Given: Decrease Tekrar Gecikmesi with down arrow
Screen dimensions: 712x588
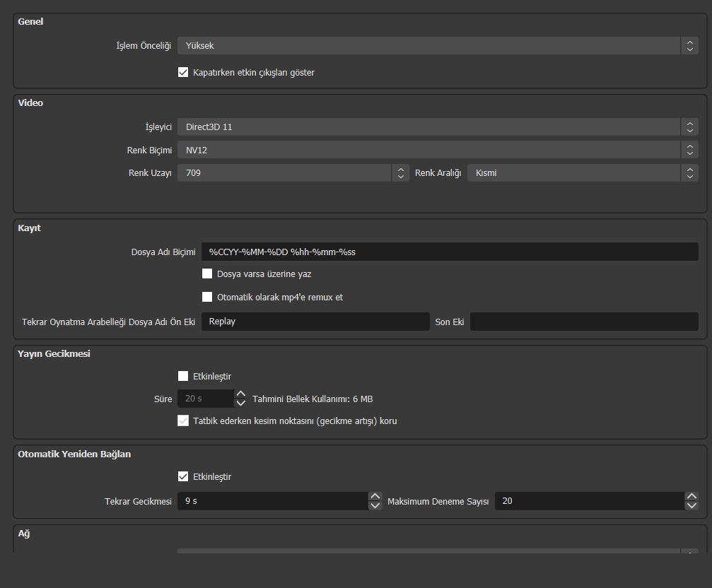Looking at the screenshot, I should click(x=375, y=505).
